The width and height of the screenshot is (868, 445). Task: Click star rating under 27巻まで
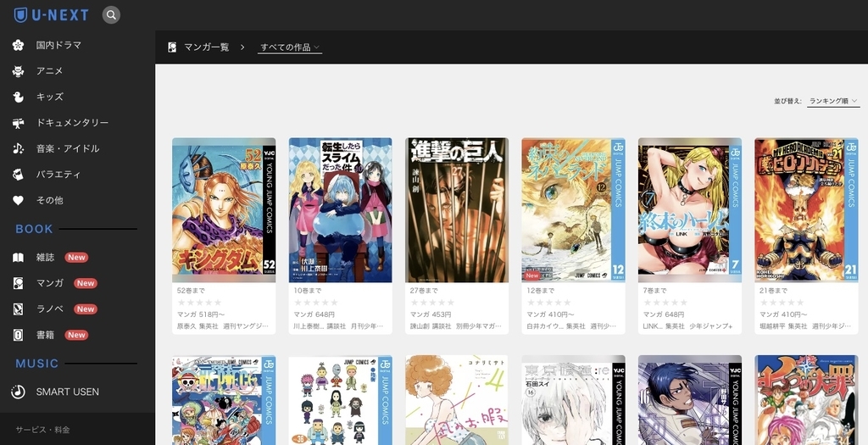click(x=432, y=303)
